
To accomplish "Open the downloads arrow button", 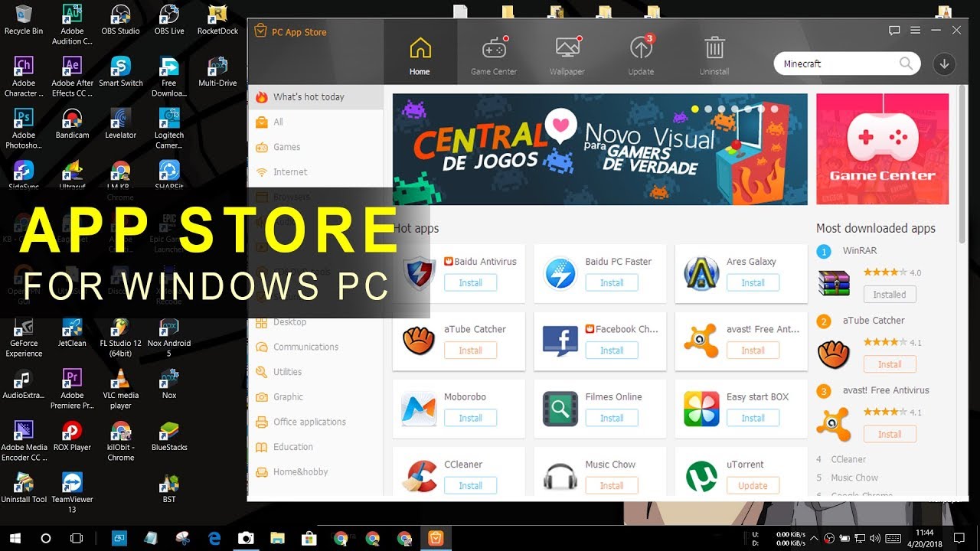I will point(944,64).
